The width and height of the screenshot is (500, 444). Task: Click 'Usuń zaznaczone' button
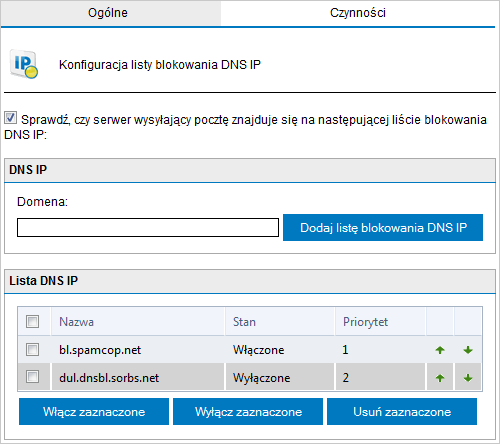point(402,412)
